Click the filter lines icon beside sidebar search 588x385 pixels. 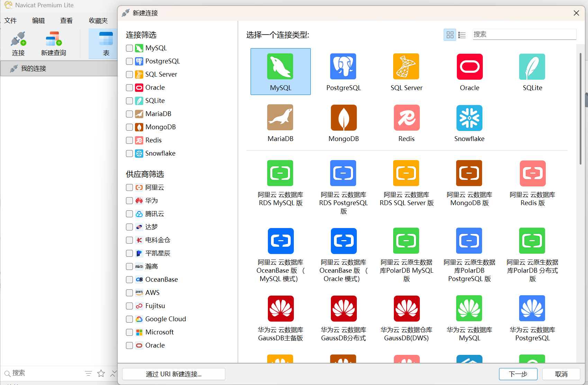point(88,373)
